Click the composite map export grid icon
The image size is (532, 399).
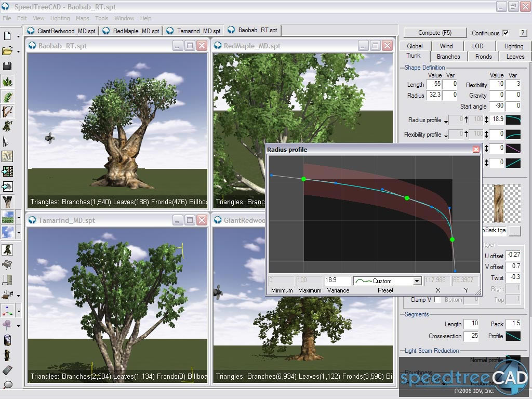click(x=7, y=171)
